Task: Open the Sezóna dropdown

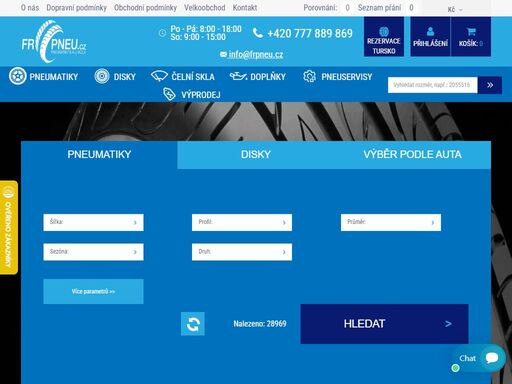Action: [93, 252]
